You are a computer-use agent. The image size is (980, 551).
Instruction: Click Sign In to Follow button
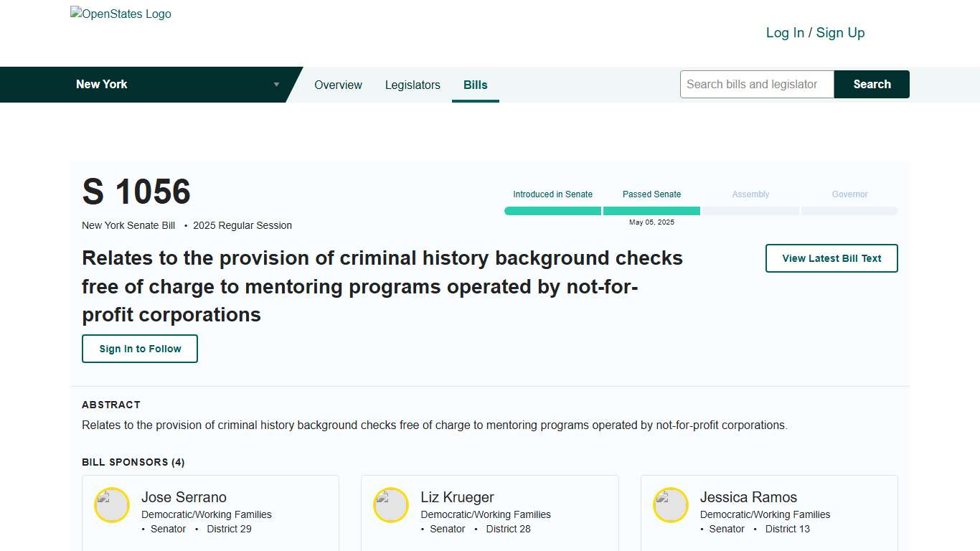click(140, 349)
